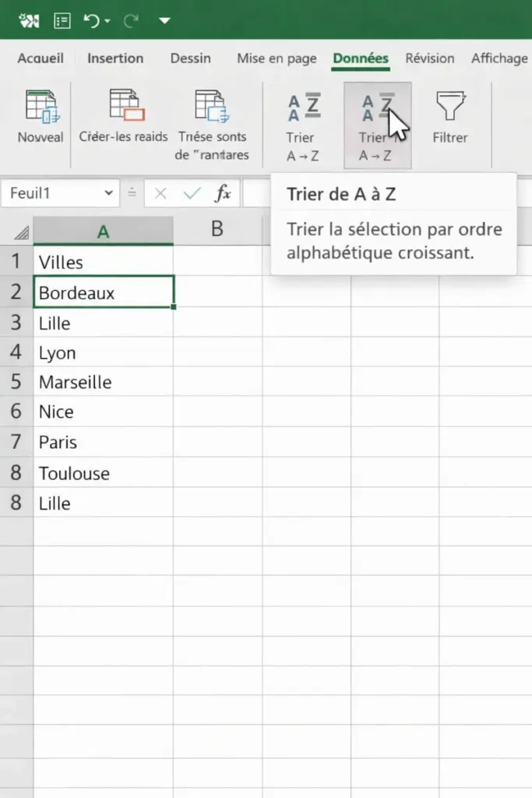
Task: Open the quick access toolbar customize arrow
Action: point(164,21)
